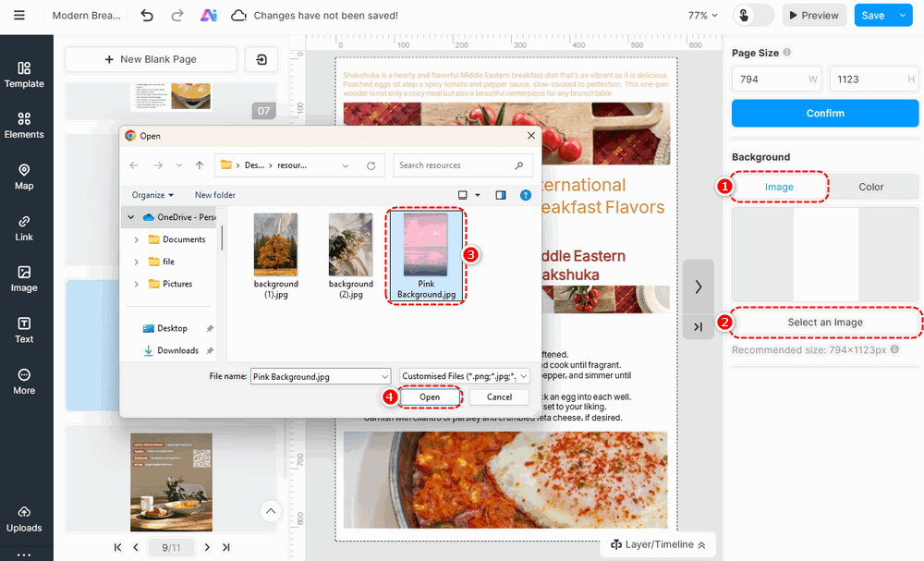Image resolution: width=924 pixels, height=561 pixels.
Task: Open the 77% zoom dropdown
Action: pos(703,16)
